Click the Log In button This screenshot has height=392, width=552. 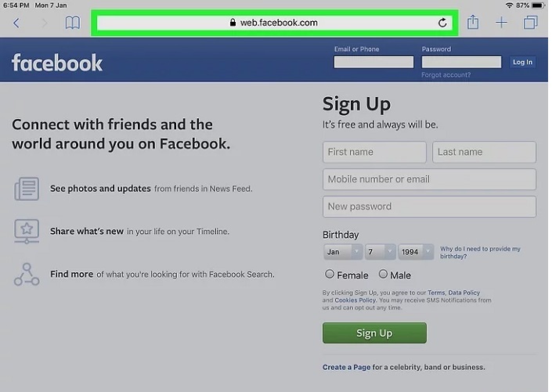point(522,63)
